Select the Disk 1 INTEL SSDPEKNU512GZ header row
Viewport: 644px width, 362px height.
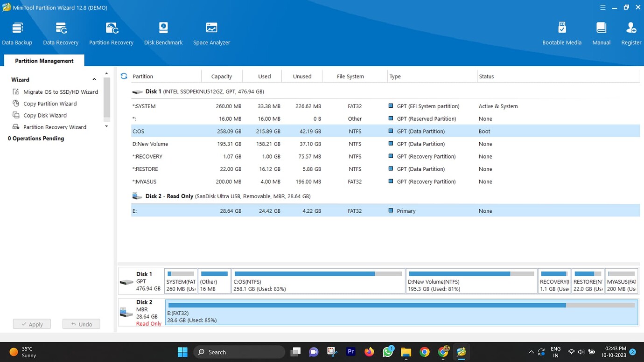[385, 91]
